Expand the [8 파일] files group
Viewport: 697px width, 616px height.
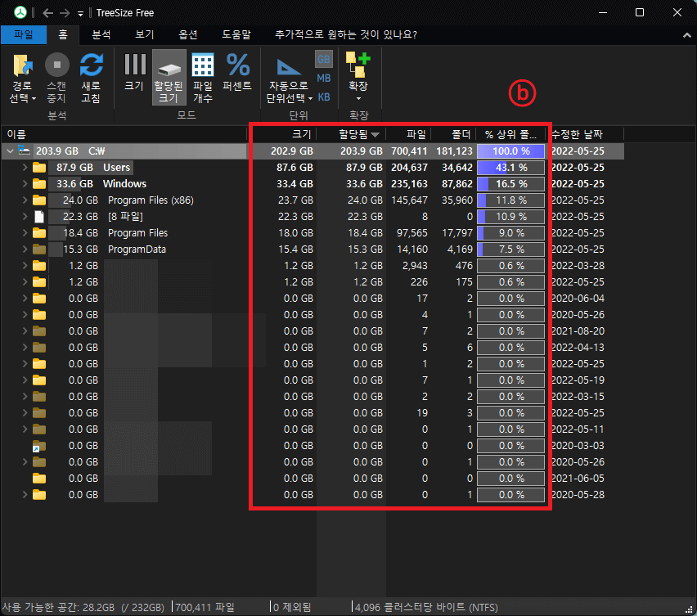(25, 217)
